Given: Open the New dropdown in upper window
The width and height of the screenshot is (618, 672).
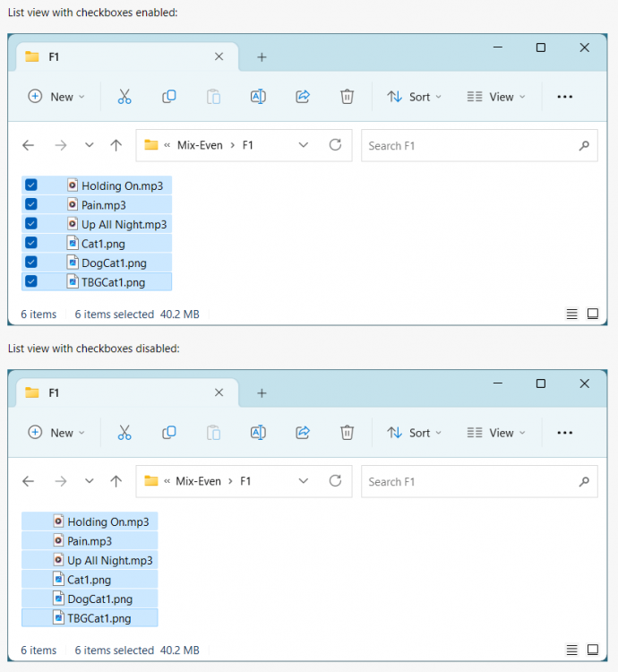Looking at the screenshot, I should pyautogui.click(x=56, y=97).
